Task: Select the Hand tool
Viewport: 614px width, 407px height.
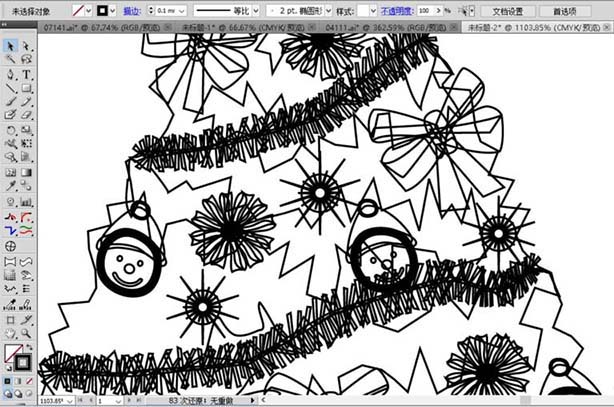Action: [x=10, y=334]
